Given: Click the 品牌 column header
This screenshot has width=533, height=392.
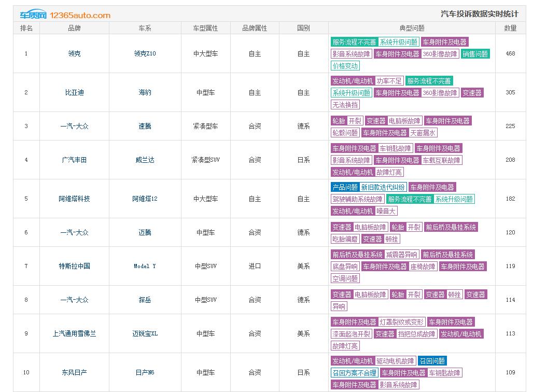Looking at the screenshot, I should (74, 28).
